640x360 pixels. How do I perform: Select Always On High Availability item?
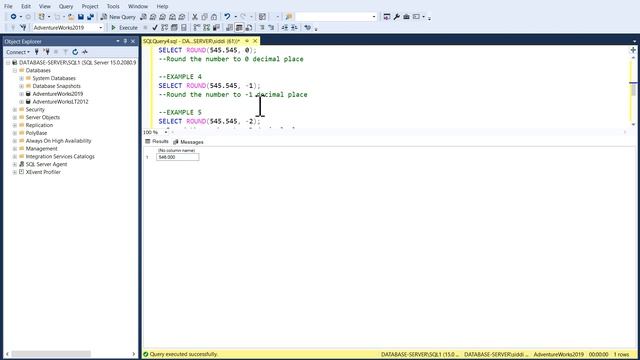[x=58, y=141]
